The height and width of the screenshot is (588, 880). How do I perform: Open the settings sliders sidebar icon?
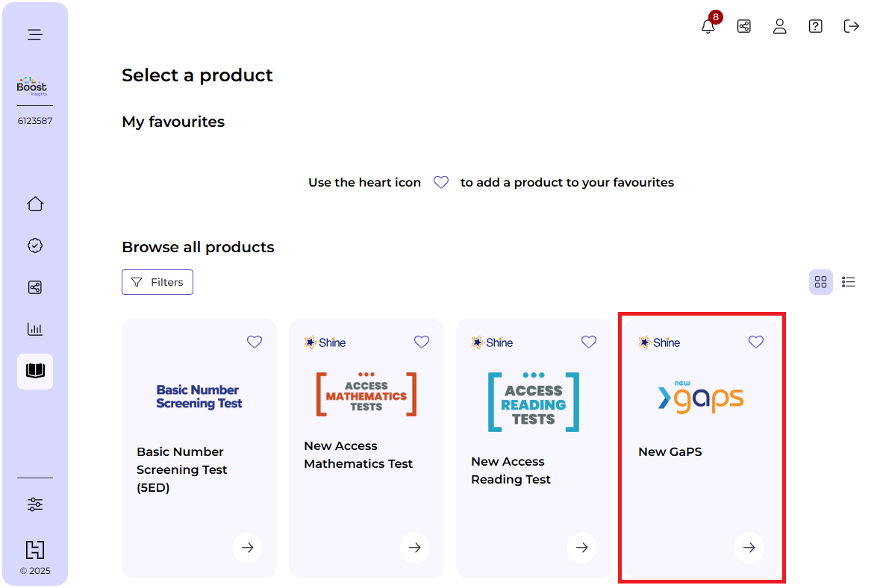click(35, 504)
